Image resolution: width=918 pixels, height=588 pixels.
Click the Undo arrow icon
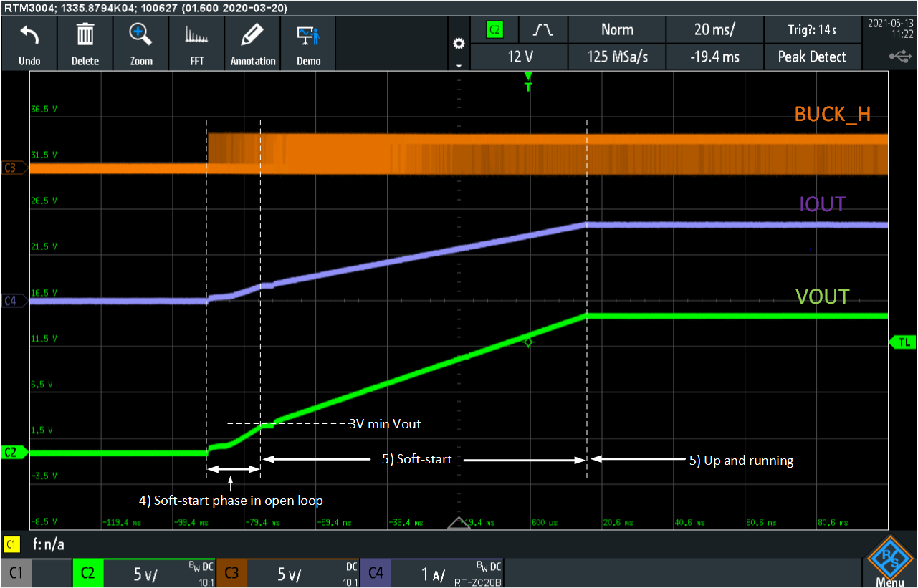(29, 35)
